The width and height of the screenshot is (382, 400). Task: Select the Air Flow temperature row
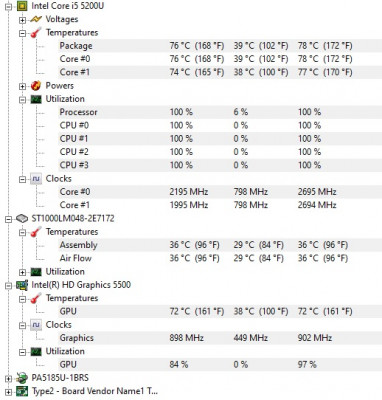click(x=220, y=258)
